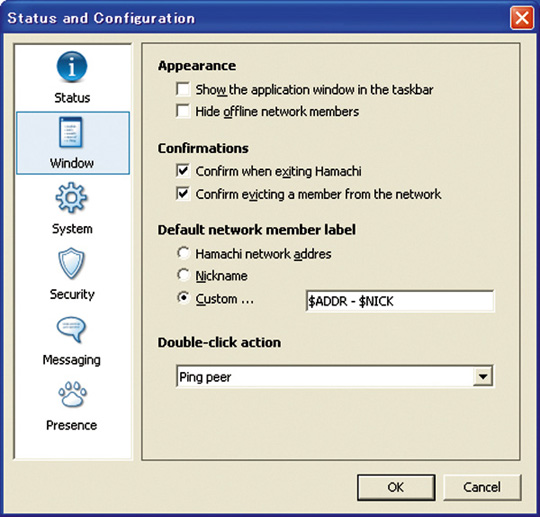Select the Nickname radio option
Viewport: 540px width, 517px height.
[183, 275]
